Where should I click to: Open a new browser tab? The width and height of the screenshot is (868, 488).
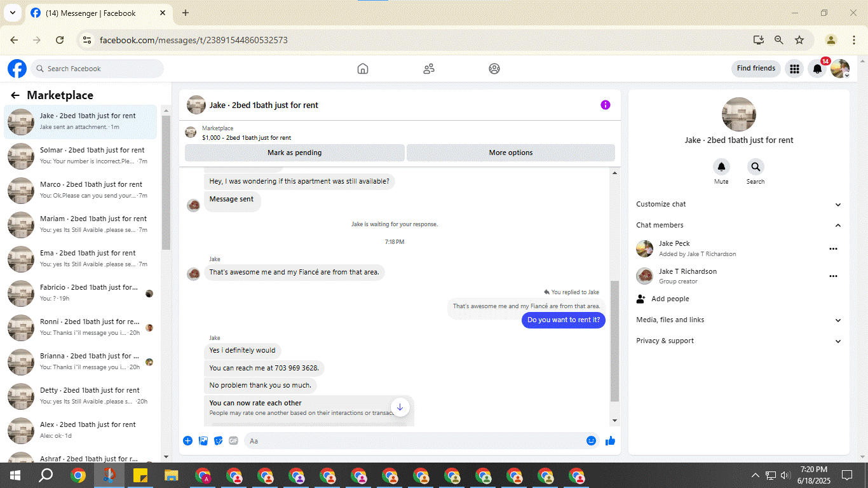[x=186, y=13]
